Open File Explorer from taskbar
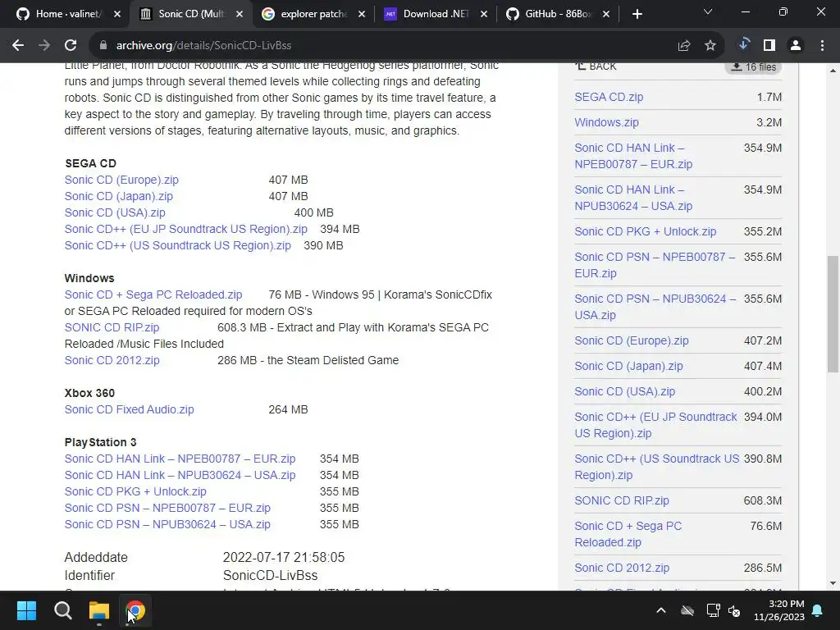Viewport: 840px width, 630px height. click(99, 610)
